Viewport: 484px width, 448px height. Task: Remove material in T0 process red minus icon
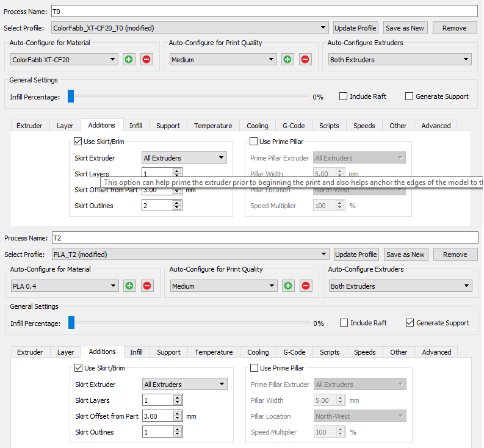pyautogui.click(x=146, y=59)
